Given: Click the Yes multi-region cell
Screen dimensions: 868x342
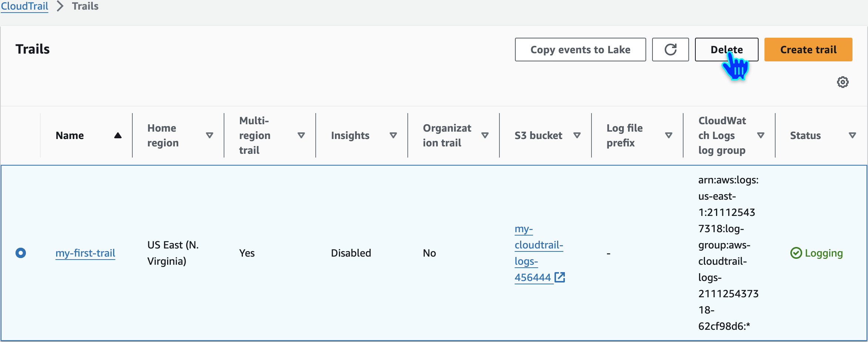Looking at the screenshot, I should [x=247, y=253].
